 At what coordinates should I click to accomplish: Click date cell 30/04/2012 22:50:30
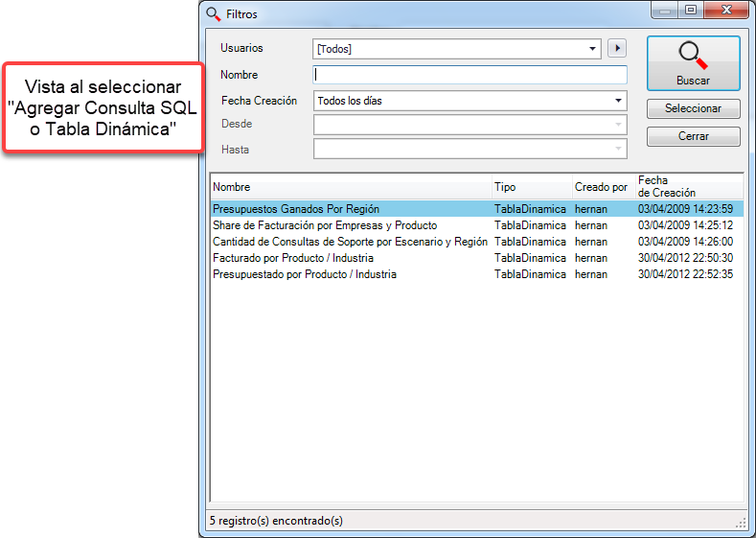685,258
